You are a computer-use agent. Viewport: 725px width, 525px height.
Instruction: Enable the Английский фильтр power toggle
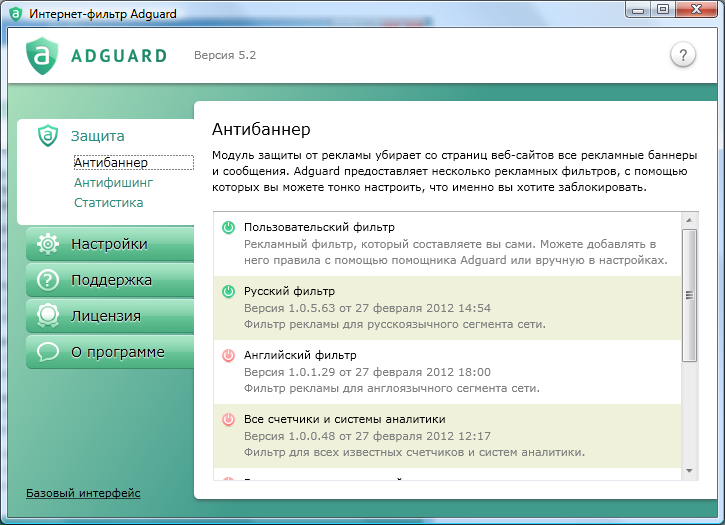coord(228,355)
